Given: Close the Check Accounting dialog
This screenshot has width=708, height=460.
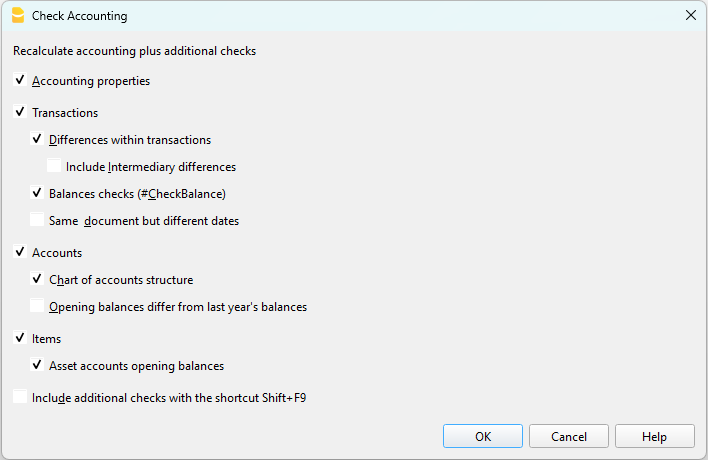Looking at the screenshot, I should click(x=690, y=16).
